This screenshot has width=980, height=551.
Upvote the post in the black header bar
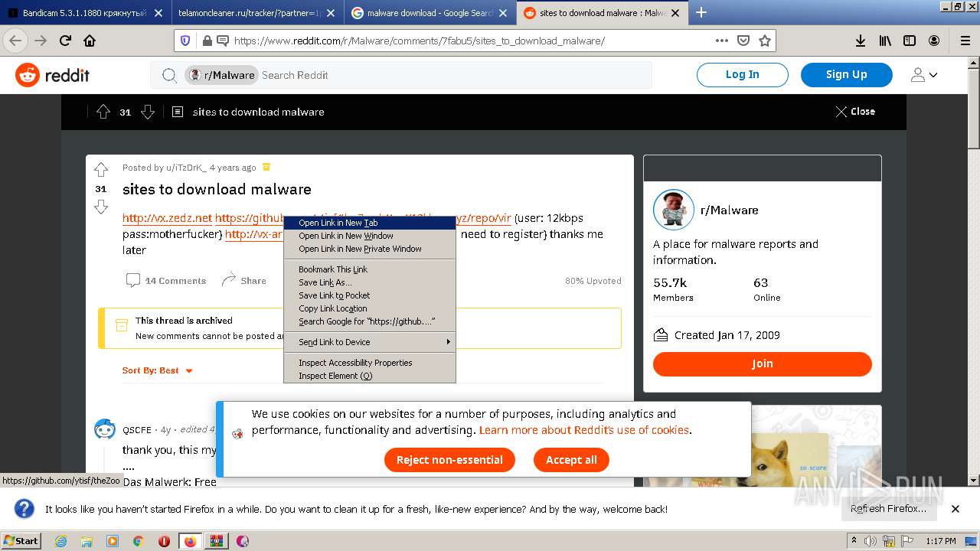(x=103, y=112)
